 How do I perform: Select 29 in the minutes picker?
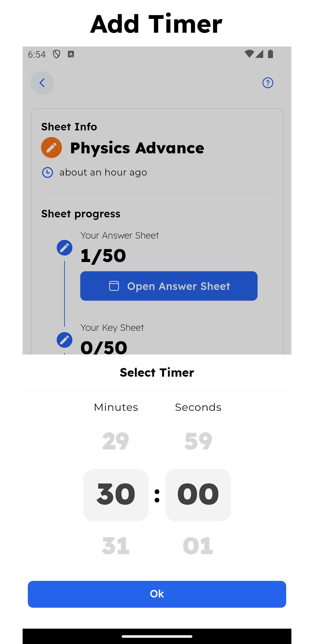click(x=116, y=441)
